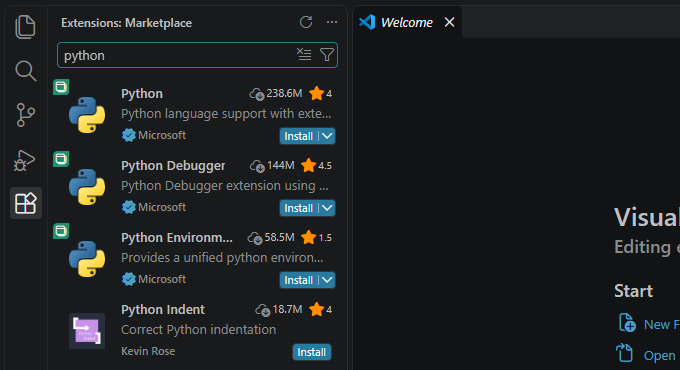Open the Extensions views and more actions menu
The image size is (680, 370).
coord(332,22)
